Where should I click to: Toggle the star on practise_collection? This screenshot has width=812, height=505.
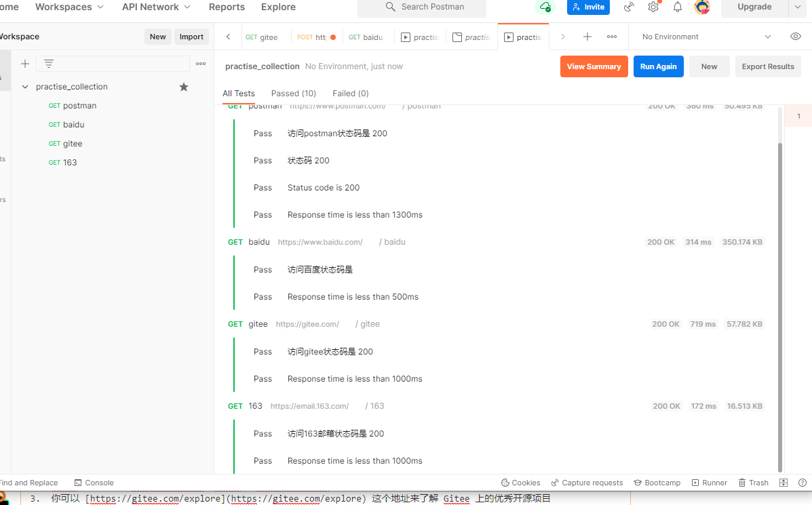point(184,87)
